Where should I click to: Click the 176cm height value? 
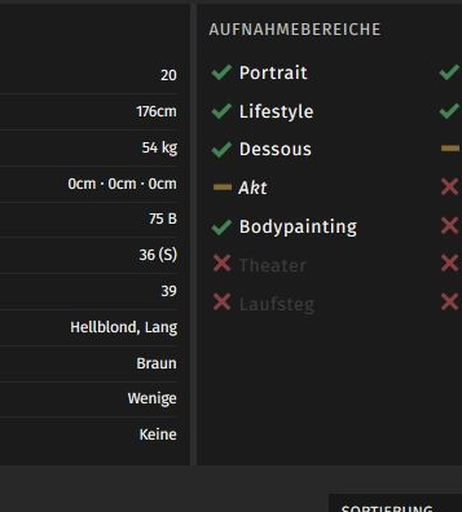click(x=156, y=111)
